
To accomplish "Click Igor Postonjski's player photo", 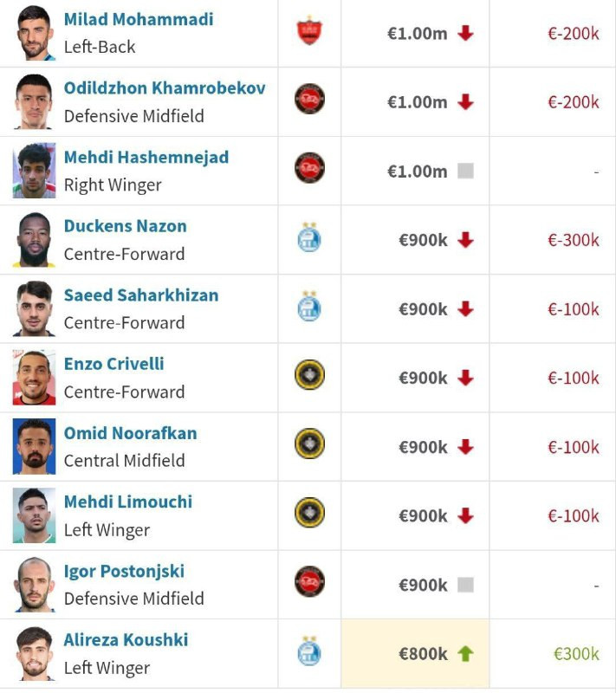I will click(x=34, y=584).
